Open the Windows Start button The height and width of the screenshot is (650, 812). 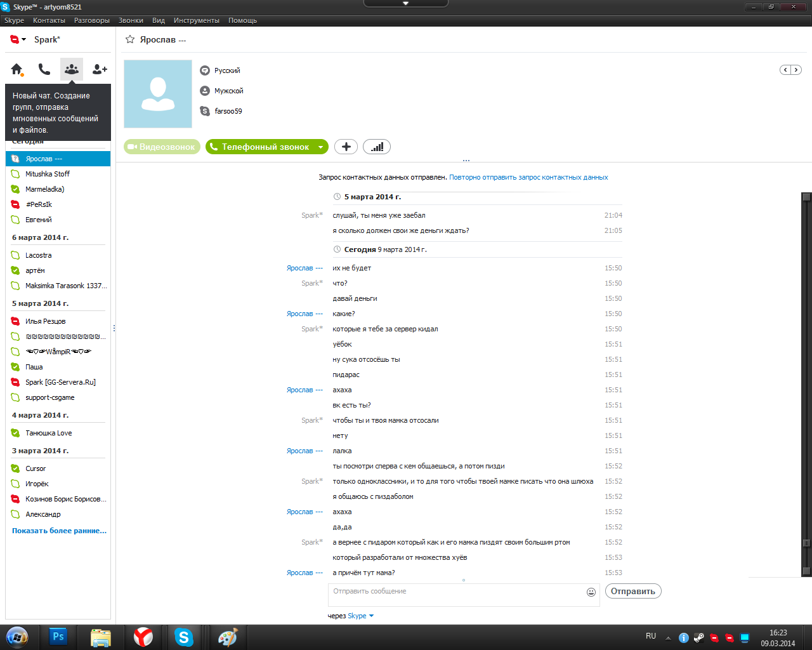click(17, 637)
